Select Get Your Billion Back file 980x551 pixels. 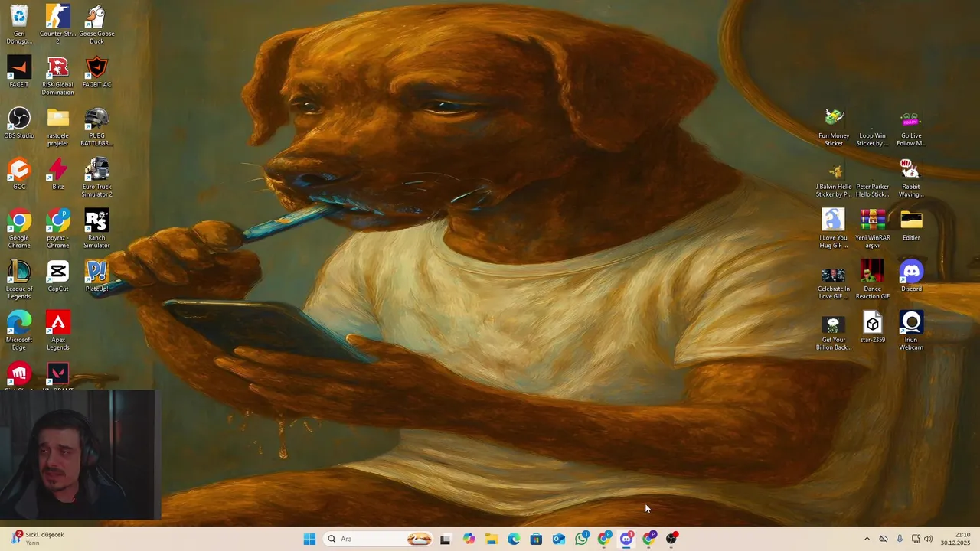pyautogui.click(x=834, y=331)
